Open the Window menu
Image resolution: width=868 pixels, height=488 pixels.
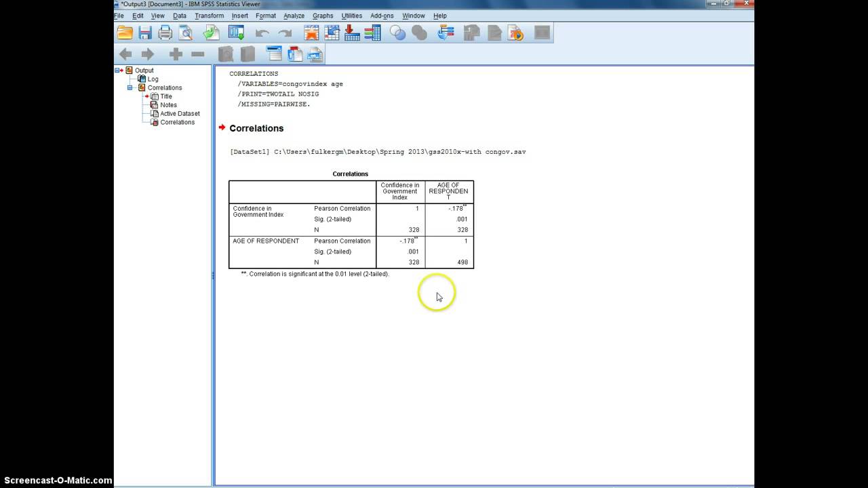(414, 16)
